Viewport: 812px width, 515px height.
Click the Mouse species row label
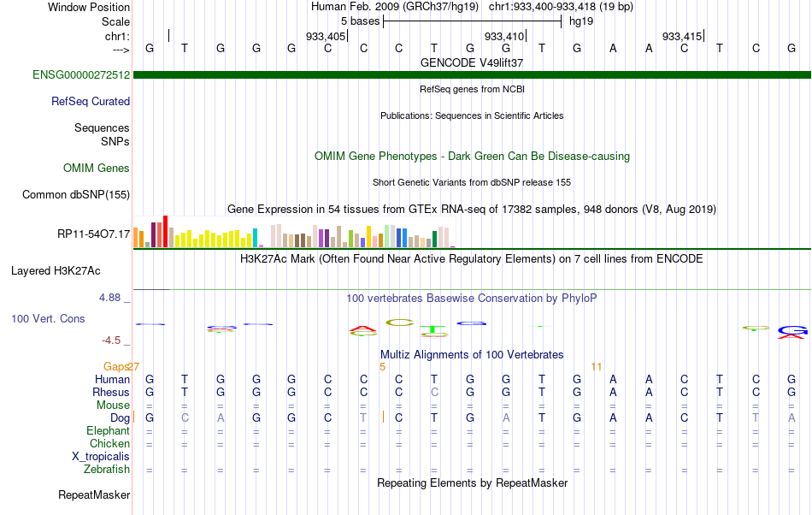(113, 405)
